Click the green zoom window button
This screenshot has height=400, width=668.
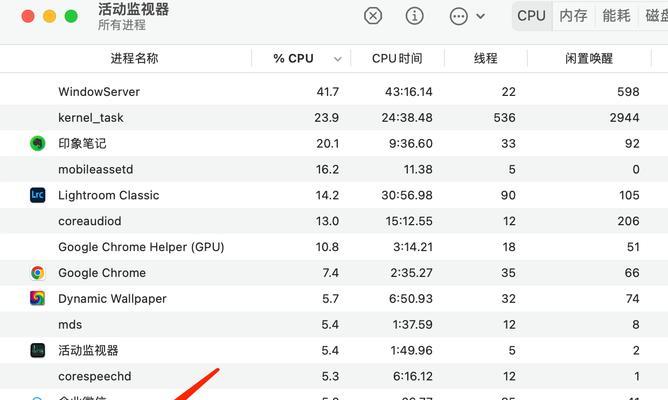[71, 17]
